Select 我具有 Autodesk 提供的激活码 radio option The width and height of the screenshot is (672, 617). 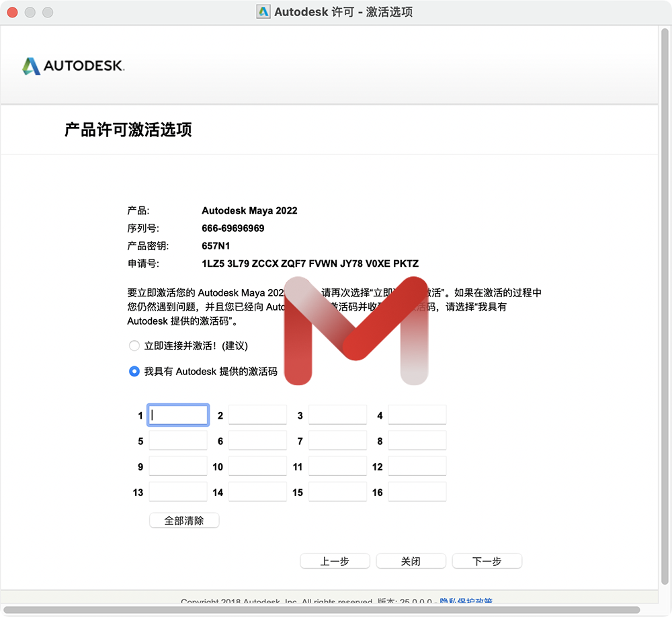point(134,371)
